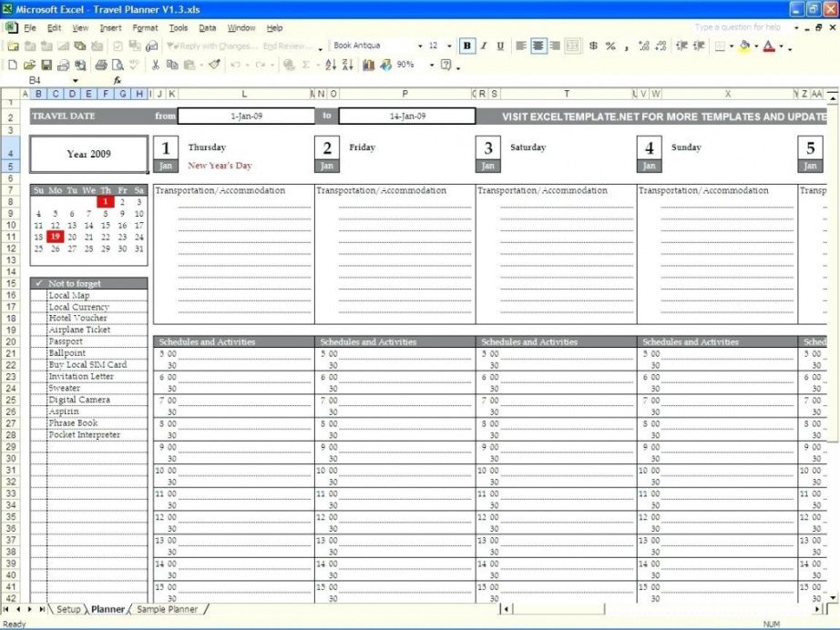Open the help question box dropdown

(x=796, y=27)
